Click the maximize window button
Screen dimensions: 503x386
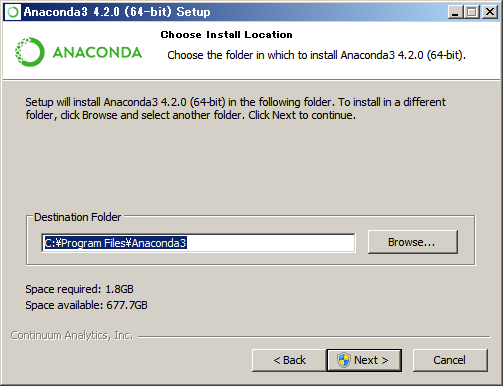(472, 12)
